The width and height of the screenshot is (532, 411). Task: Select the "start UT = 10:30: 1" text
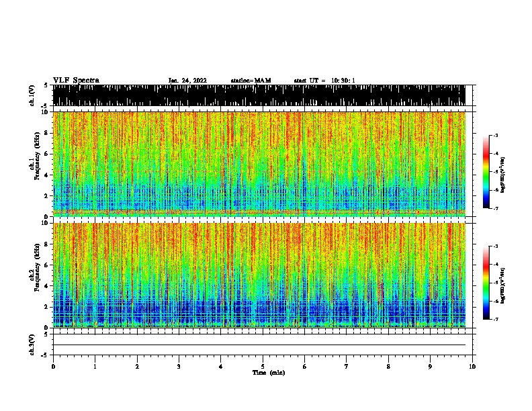[x=324, y=81]
